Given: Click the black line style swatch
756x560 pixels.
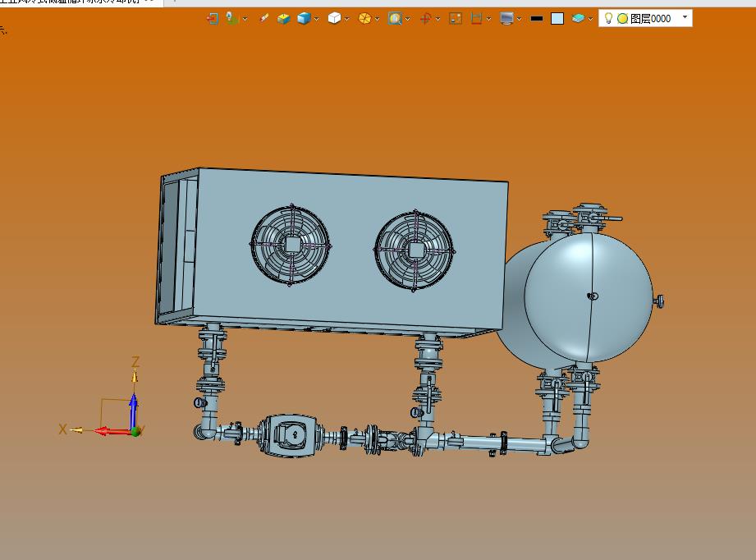Looking at the screenshot, I should click(537, 18).
